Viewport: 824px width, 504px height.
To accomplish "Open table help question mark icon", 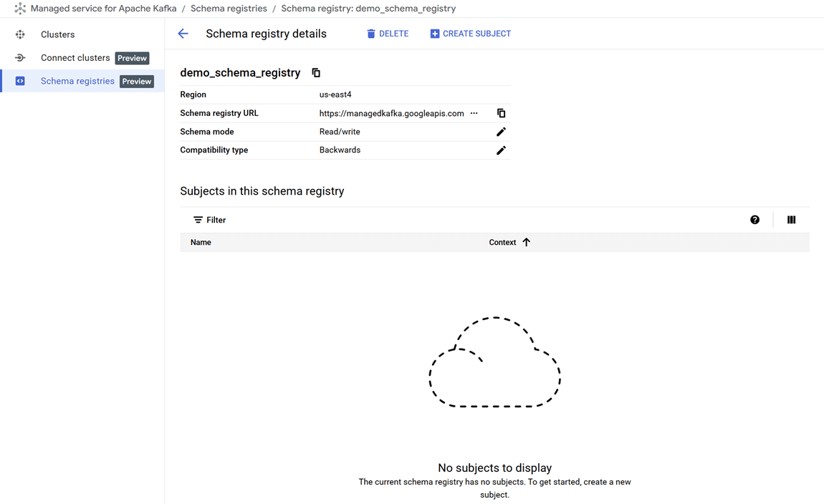I will coord(754,220).
